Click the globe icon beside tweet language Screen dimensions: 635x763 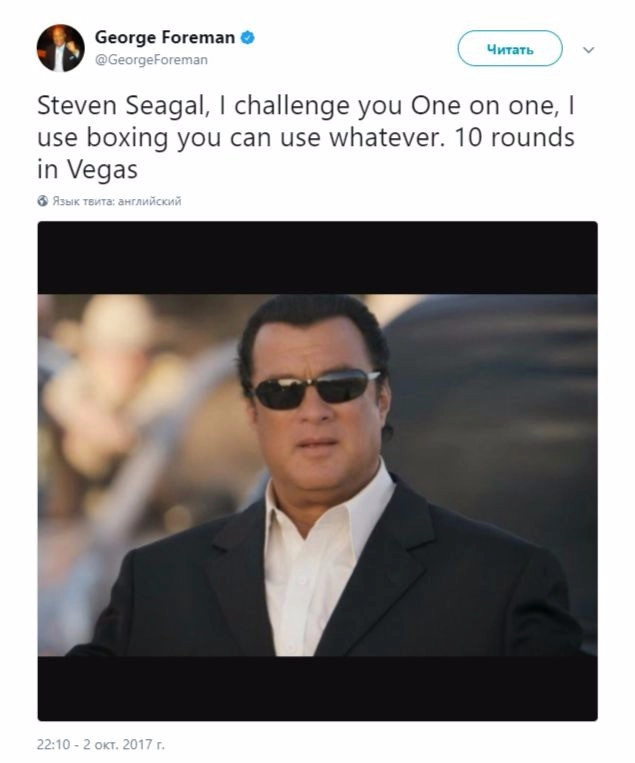coord(43,201)
